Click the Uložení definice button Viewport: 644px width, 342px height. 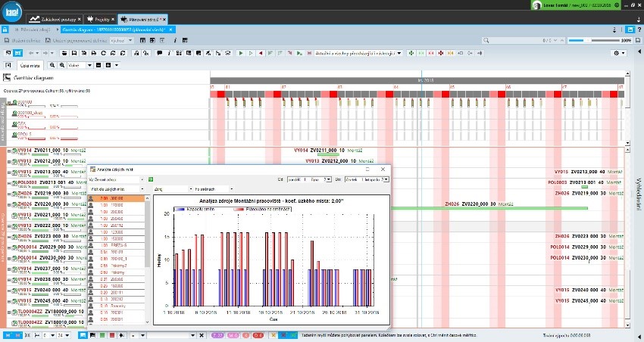click(22, 40)
